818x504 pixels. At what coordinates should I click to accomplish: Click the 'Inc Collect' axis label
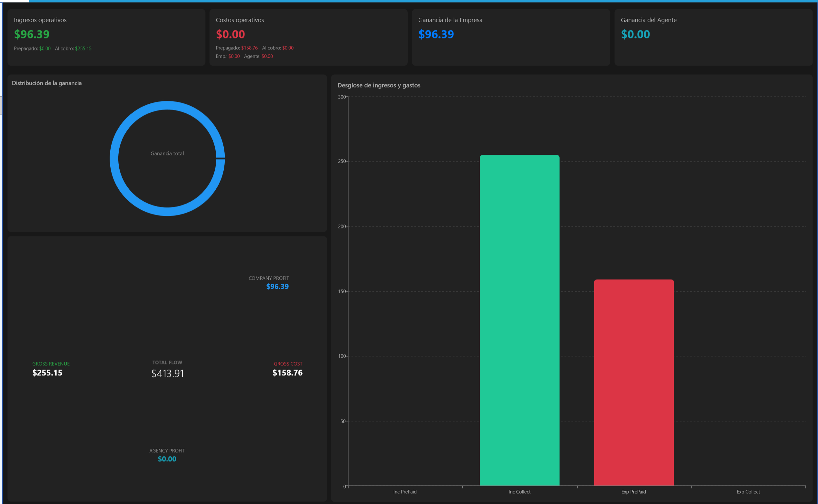519,492
